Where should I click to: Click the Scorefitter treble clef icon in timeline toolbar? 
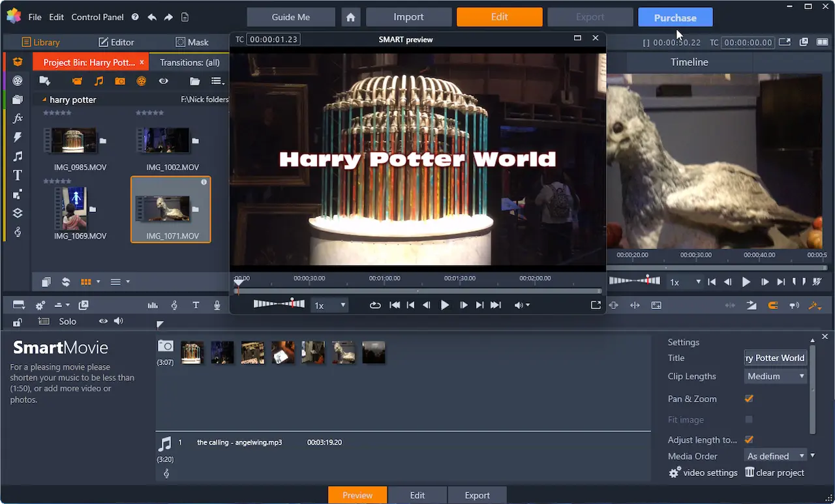click(174, 304)
